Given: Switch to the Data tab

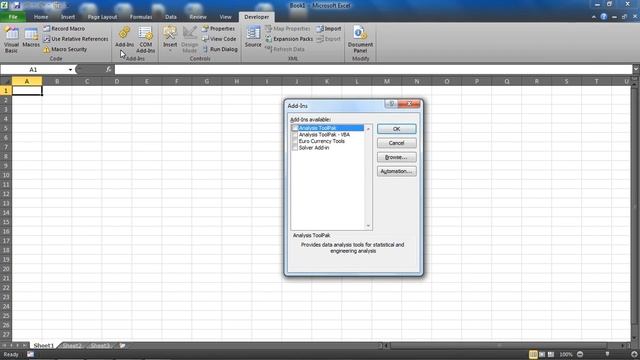Looking at the screenshot, I should point(171,17).
